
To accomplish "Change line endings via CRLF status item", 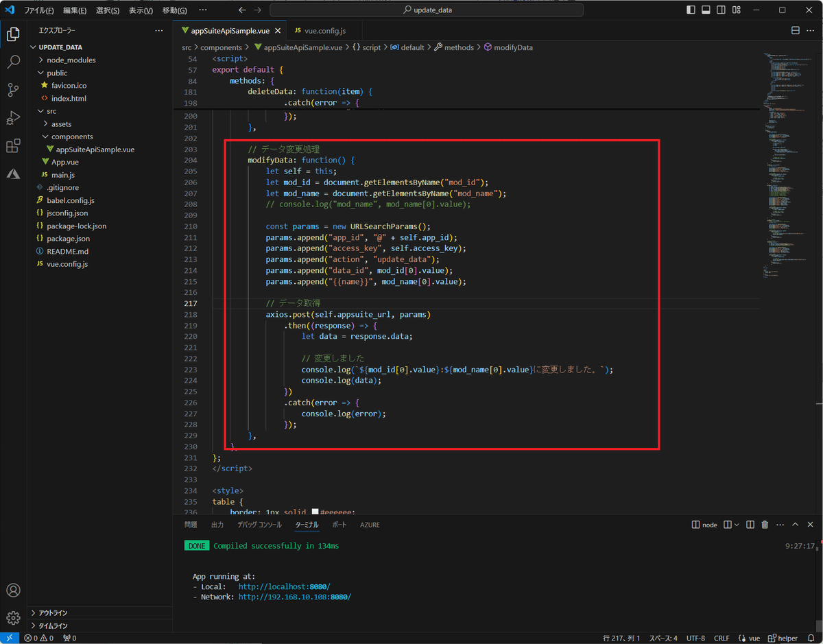I will point(722,638).
